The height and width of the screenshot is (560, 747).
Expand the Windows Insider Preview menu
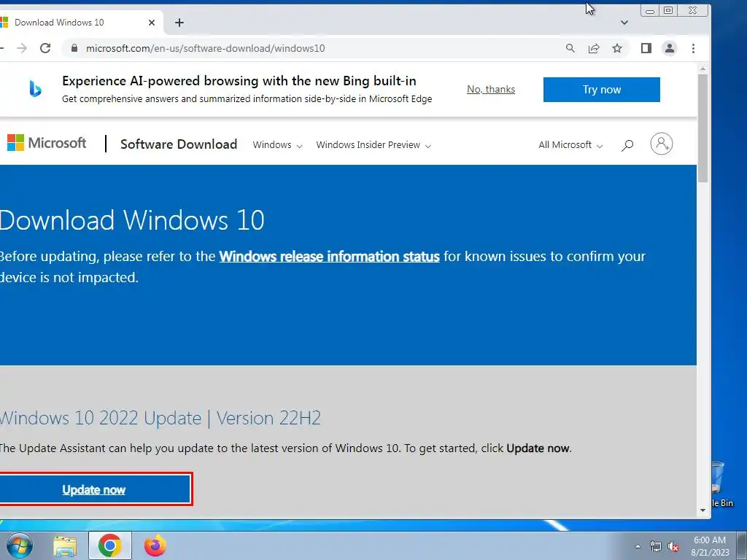tap(373, 145)
